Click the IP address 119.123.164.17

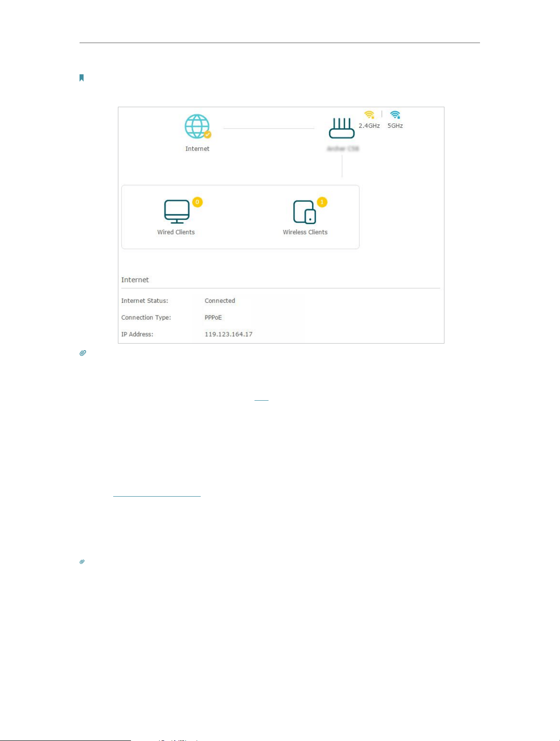pos(229,335)
